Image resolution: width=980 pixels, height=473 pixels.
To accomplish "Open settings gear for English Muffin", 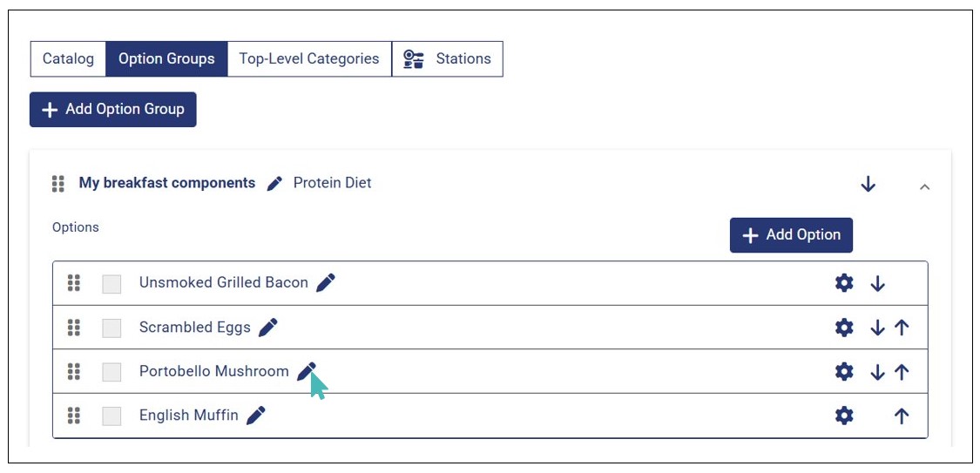I will (844, 416).
